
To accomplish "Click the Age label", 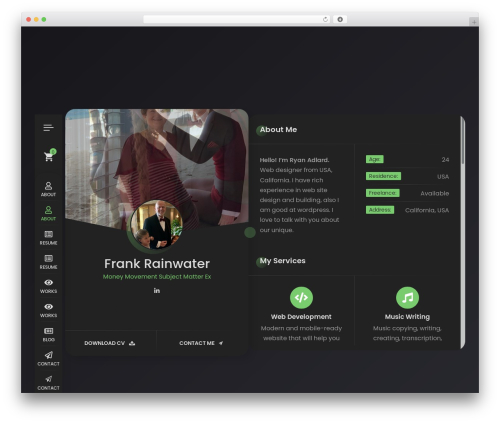I will [375, 159].
